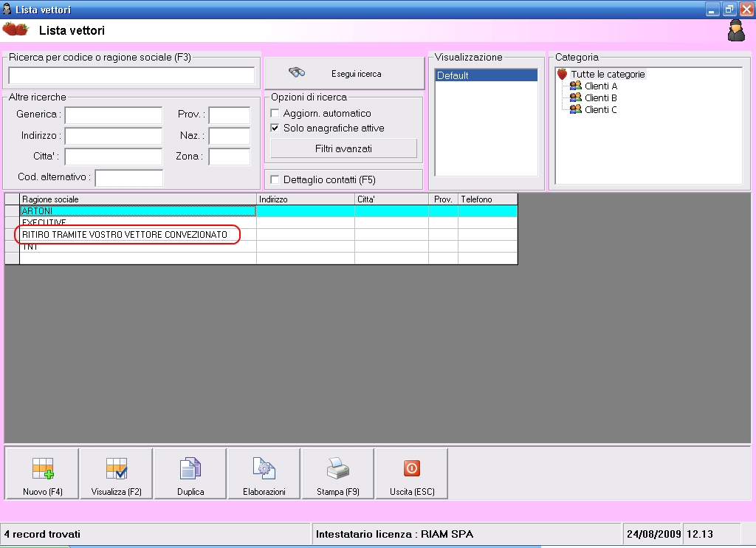The height and width of the screenshot is (548, 756).
Task: Click the 12.13 time in status bar
Action: [x=700, y=534]
